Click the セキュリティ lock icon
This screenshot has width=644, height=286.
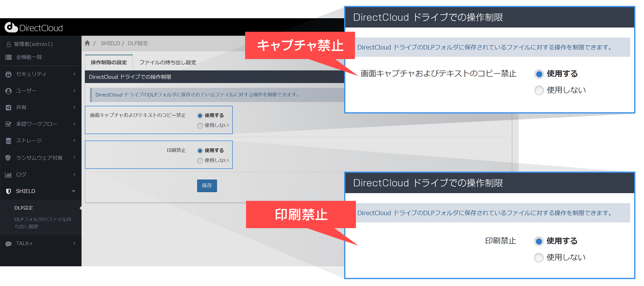coord(9,74)
